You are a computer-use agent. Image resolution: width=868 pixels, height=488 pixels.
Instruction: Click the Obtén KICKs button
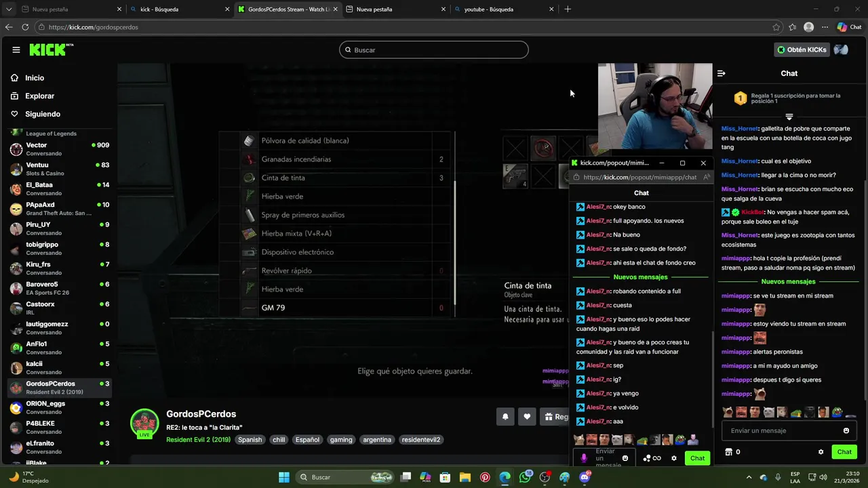point(802,49)
